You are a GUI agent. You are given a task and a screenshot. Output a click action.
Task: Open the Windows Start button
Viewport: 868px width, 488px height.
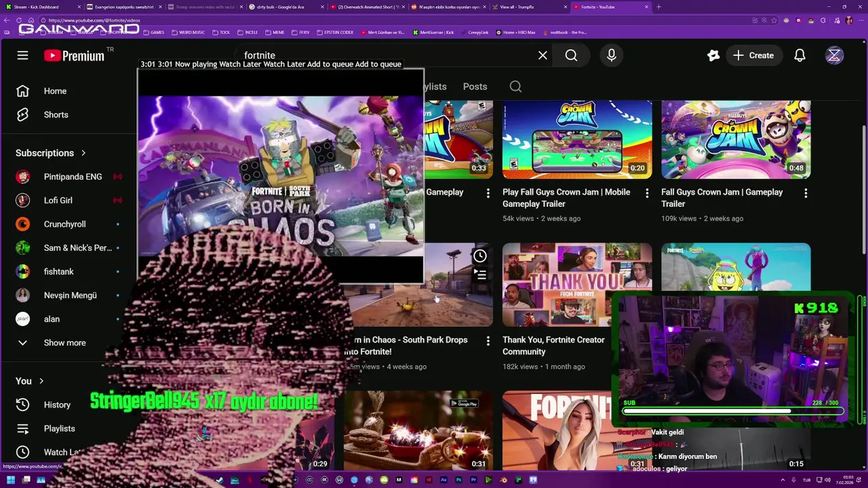pyautogui.click(x=10, y=480)
